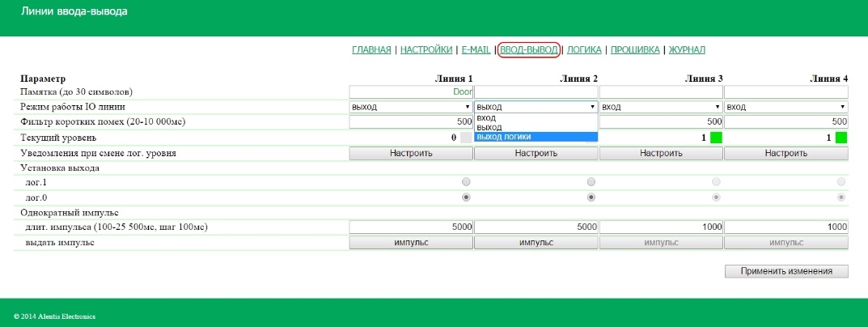Viewport: 868px width, 327px height.
Task: Click green level indicator for Линия 4
Action: tap(841, 138)
